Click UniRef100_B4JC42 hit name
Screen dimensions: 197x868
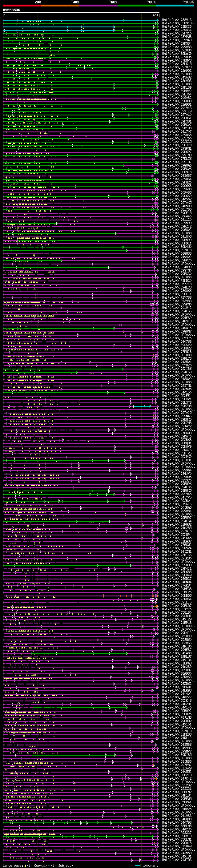point(177,779)
